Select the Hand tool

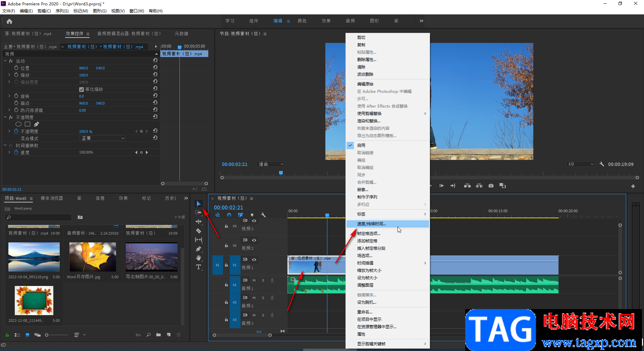click(199, 258)
